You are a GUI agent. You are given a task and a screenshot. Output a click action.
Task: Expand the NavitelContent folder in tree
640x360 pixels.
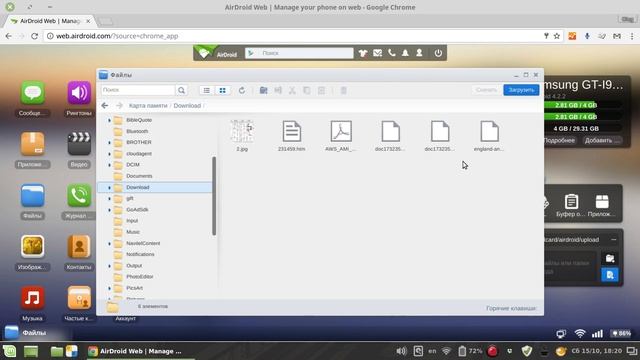109,244
